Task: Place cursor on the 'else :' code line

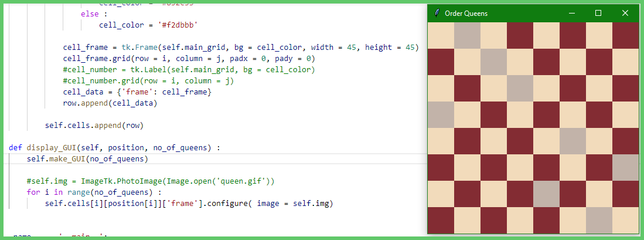Action: (x=94, y=14)
